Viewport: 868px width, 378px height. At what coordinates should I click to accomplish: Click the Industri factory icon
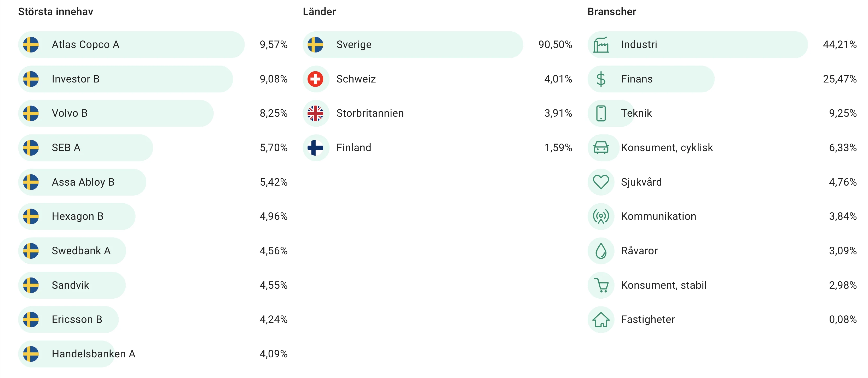click(601, 45)
